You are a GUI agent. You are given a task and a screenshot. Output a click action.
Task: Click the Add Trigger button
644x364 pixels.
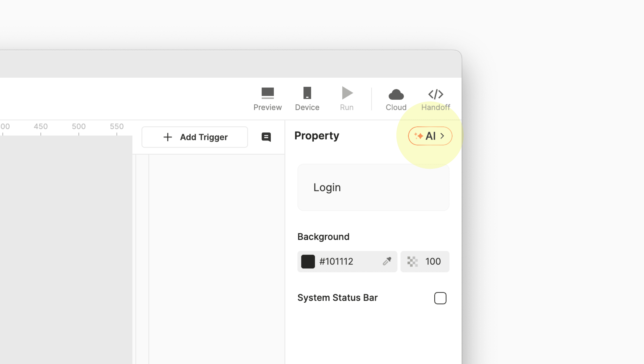(195, 137)
